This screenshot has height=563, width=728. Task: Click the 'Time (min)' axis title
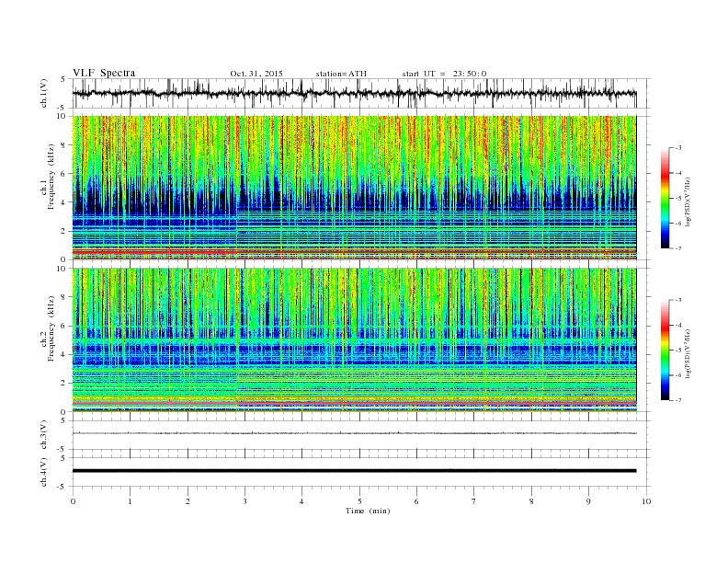(368, 511)
